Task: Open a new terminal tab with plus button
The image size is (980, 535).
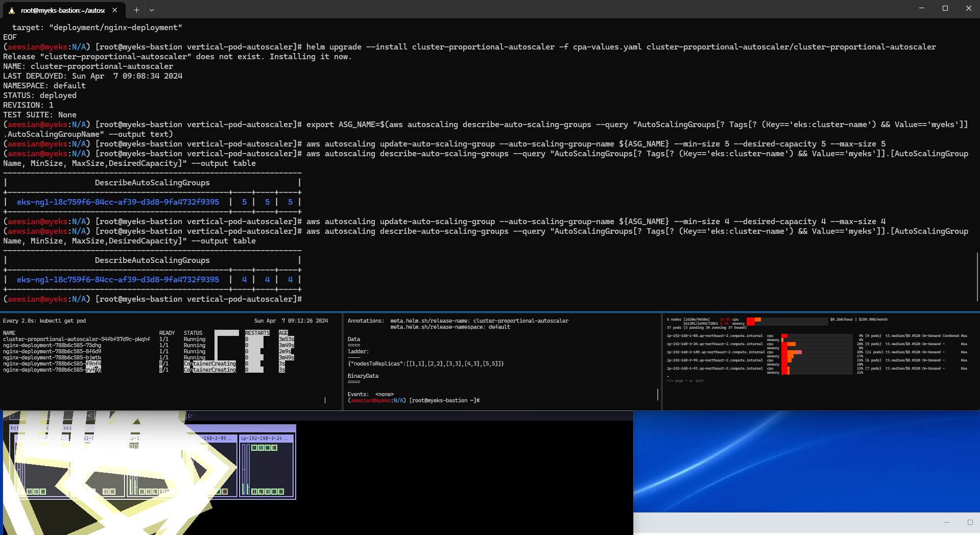Action: click(136, 10)
